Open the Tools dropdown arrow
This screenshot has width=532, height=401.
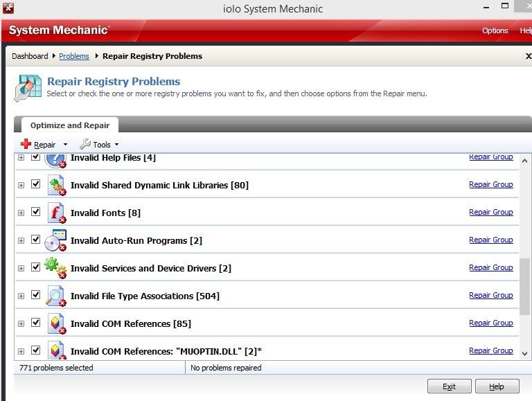pyautogui.click(x=116, y=145)
